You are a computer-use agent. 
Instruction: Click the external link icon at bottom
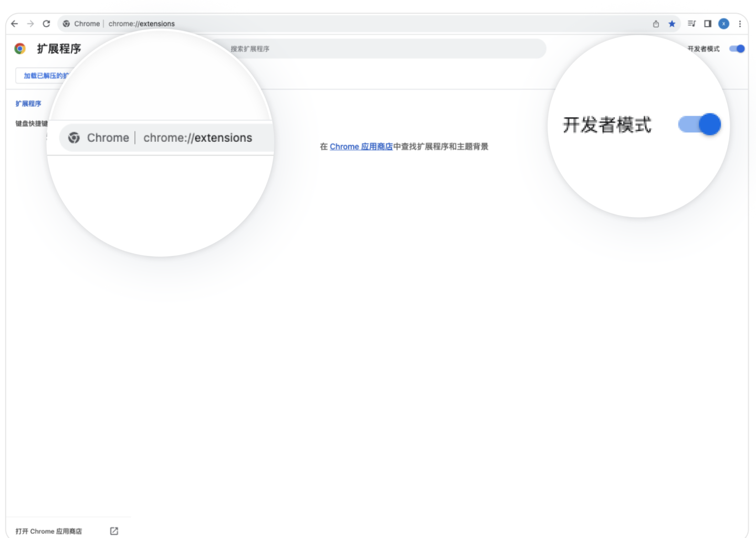pos(114,531)
